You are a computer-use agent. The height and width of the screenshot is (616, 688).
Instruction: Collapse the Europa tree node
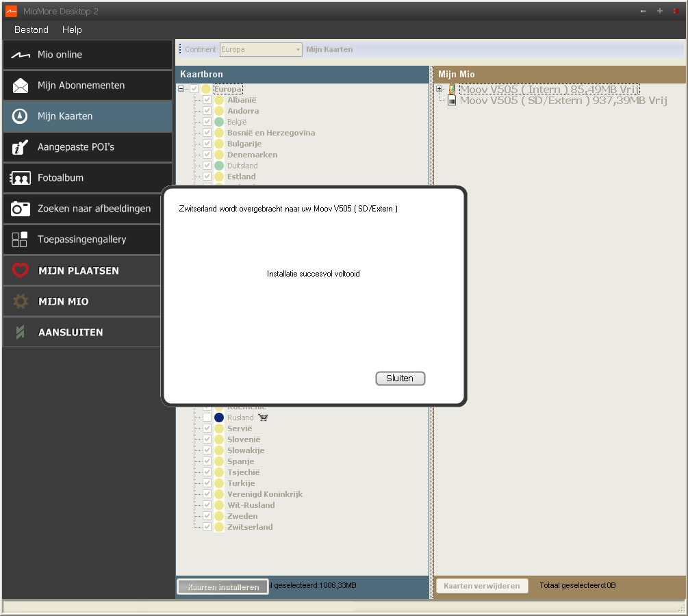[181, 88]
